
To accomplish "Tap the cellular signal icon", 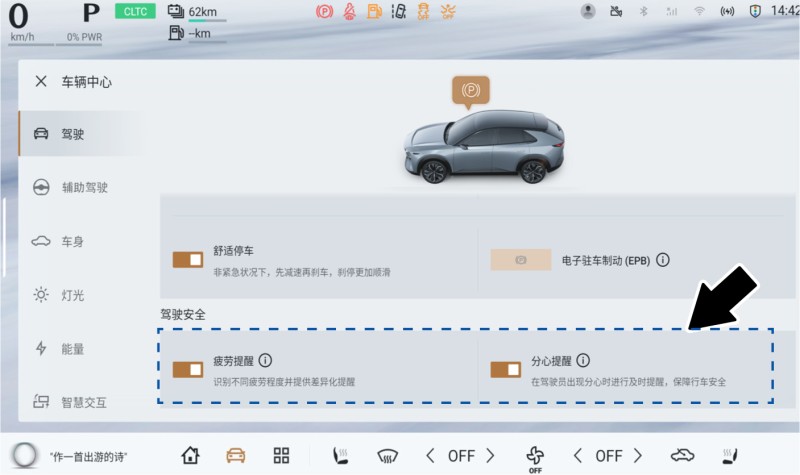I will tap(671, 11).
